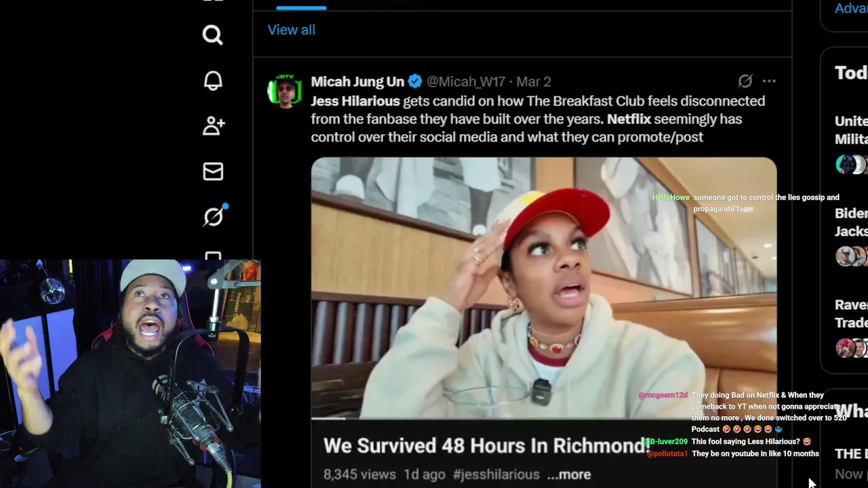Image resolution: width=868 pixels, height=488 pixels.
Task: Open the three-dot menu on the post
Action: pyautogui.click(x=769, y=81)
